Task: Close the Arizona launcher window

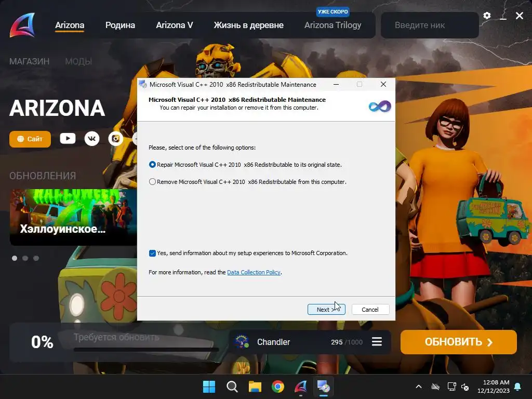Action: (520, 16)
